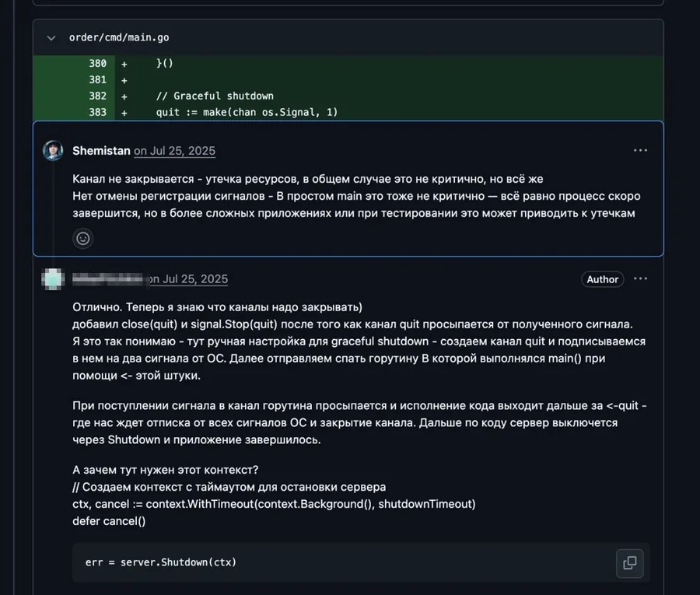Click the "Канал не закрывается" sentence in Shemistan's comment
Screen dimensions: 700x595
pos(307,179)
